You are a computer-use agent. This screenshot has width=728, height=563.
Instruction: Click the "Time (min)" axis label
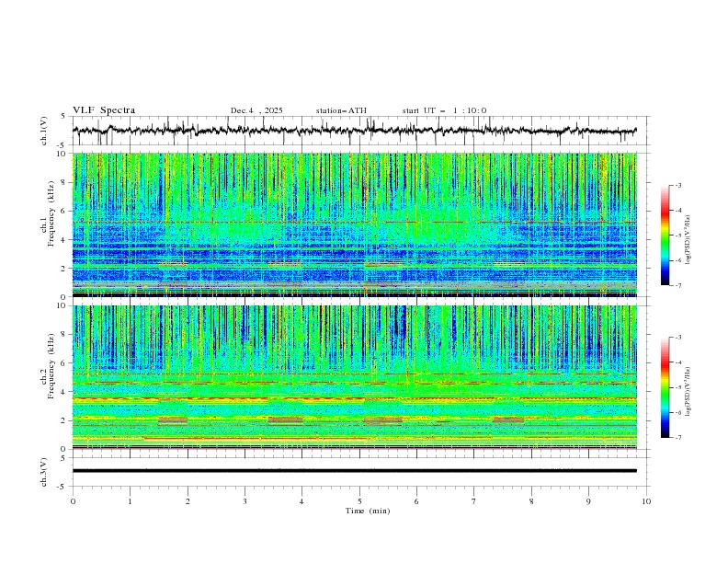(368, 511)
